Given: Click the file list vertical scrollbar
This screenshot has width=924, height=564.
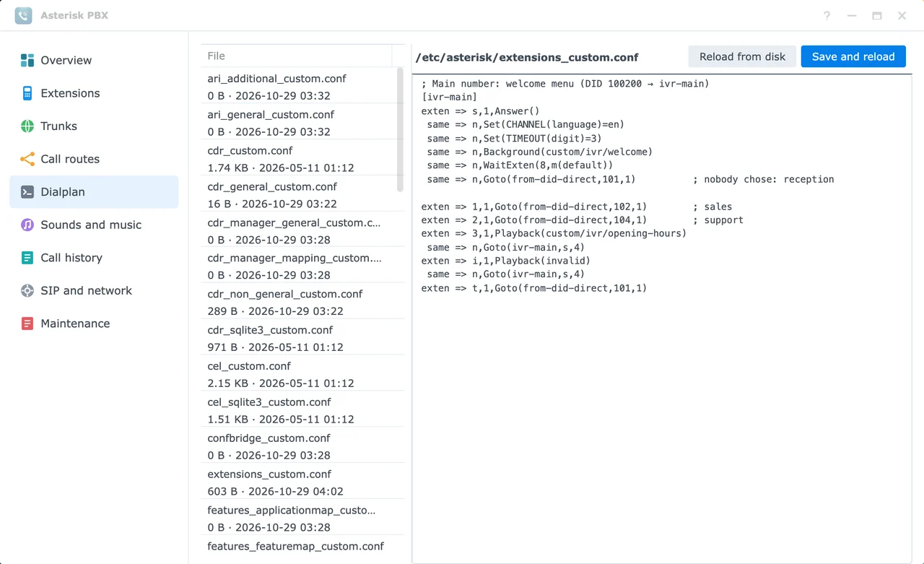Looking at the screenshot, I should [400, 130].
